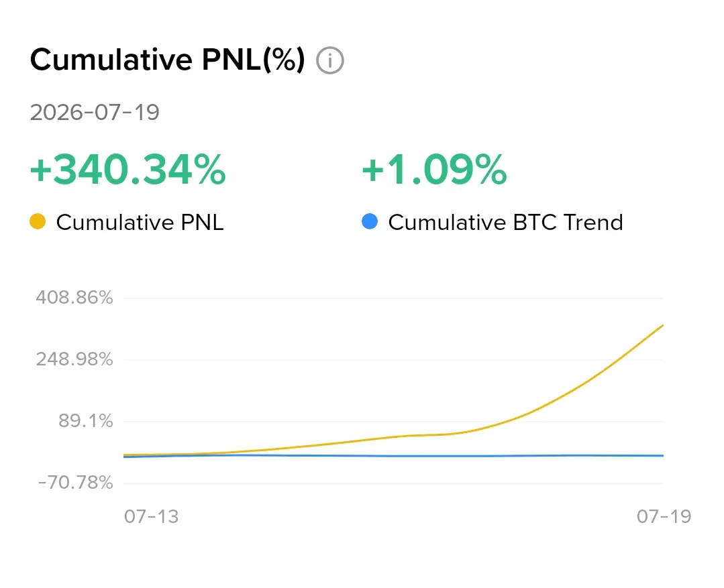Toggle the yellow Cumulative PNL legend dot
The height and width of the screenshot is (588, 724).
38,221
